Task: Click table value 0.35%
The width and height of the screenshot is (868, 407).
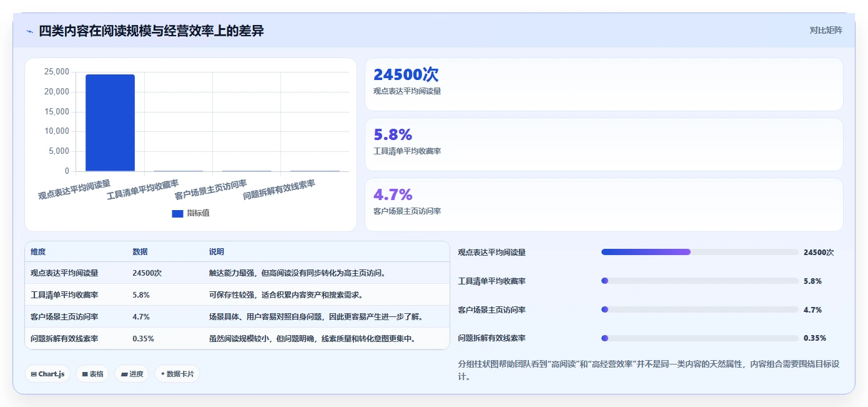Action: [144, 339]
